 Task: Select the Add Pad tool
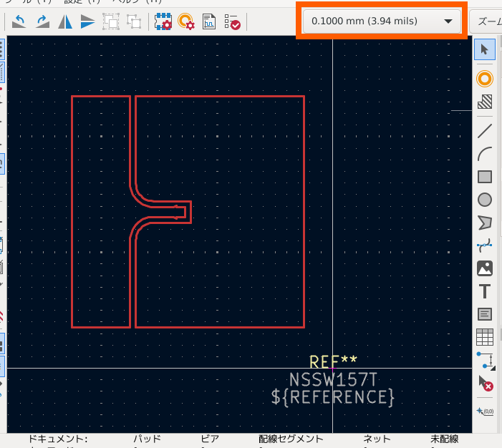tap(485, 79)
